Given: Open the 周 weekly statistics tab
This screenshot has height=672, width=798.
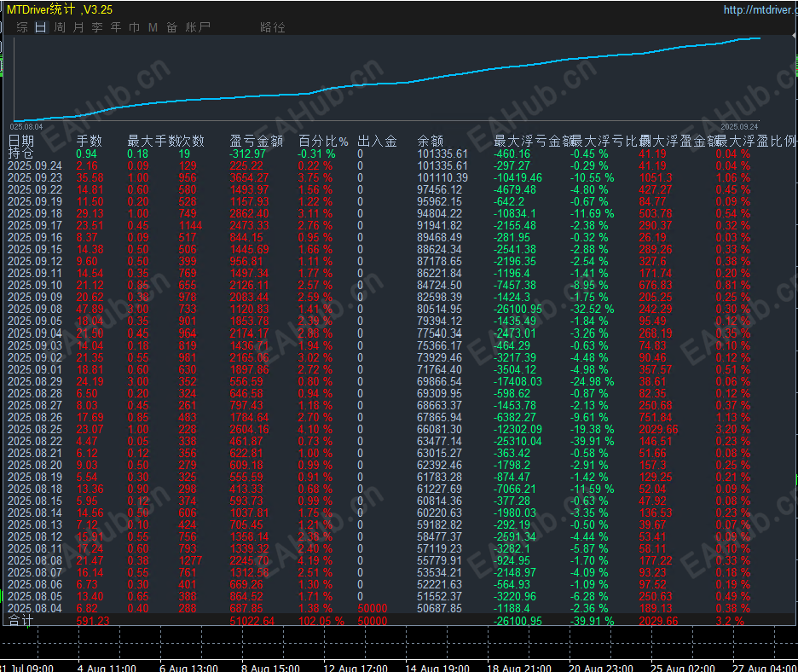Looking at the screenshot, I should point(60,27).
